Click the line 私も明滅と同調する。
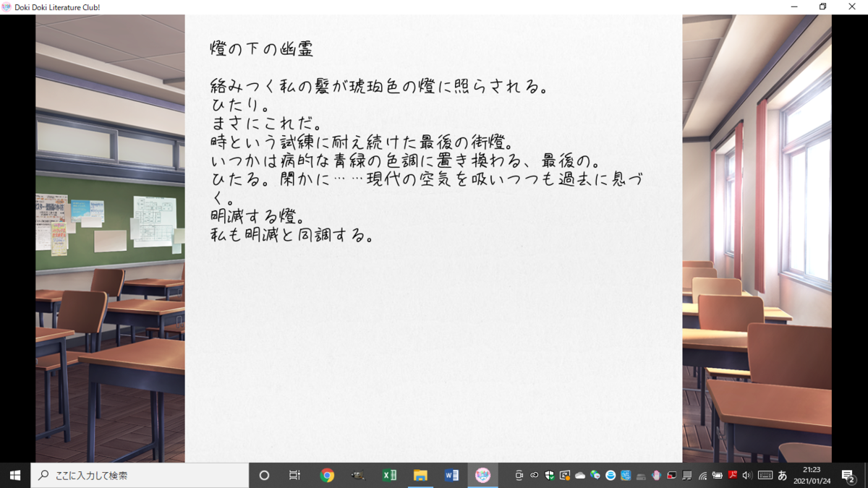The width and height of the screenshot is (868, 488). pyautogui.click(x=292, y=235)
